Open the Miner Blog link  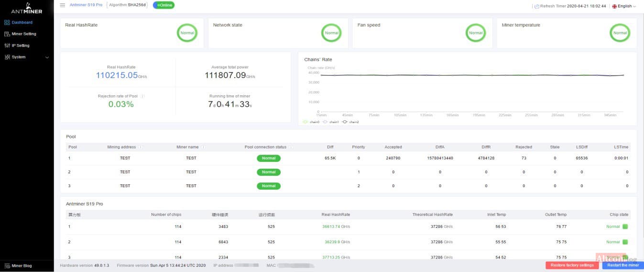point(22,266)
